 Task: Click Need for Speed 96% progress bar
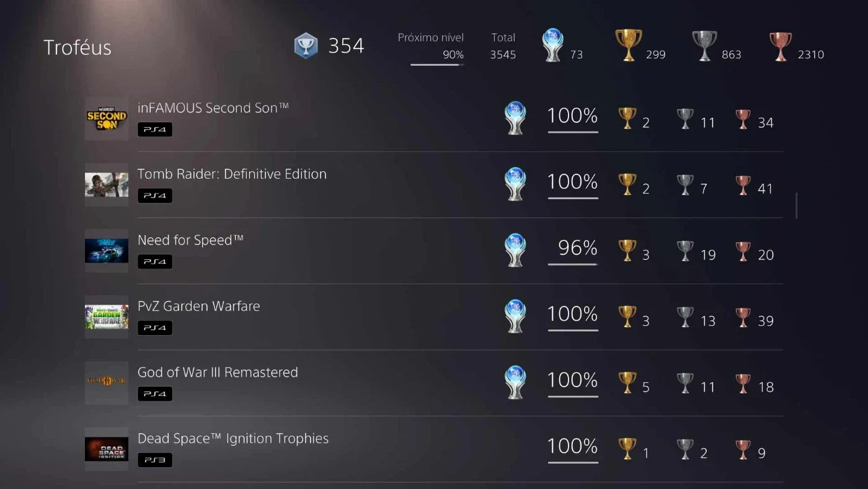(573, 264)
